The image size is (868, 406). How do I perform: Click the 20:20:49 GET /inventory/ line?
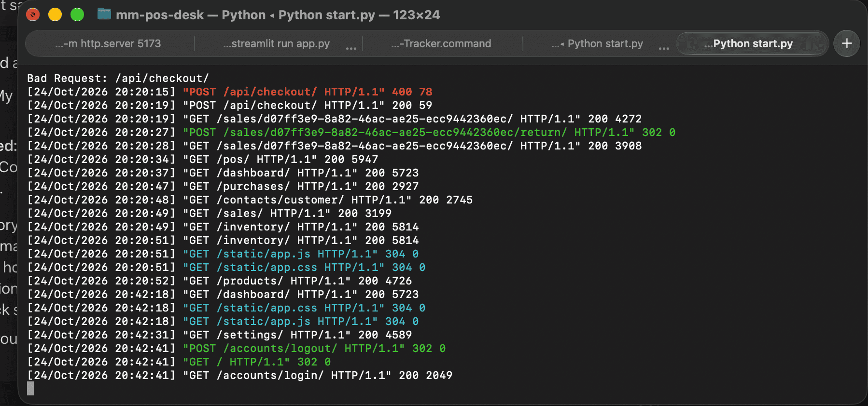223,227
